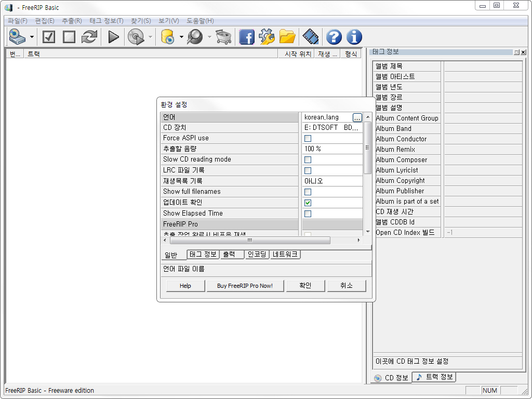
Task: Open the 도움말(H) menu
Action: click(x=200, y=21)
